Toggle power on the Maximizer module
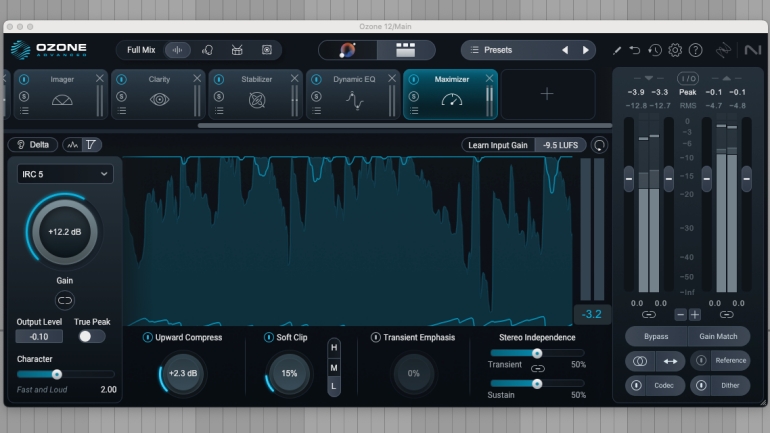Screen dimensions: 770x433 (413, 79)
